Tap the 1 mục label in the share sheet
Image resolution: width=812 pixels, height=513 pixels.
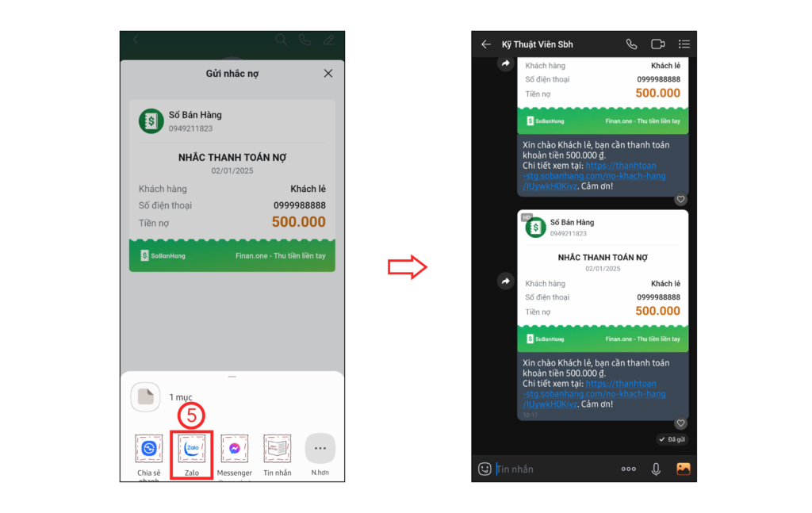pyautogui.click(x=181, y=397)
